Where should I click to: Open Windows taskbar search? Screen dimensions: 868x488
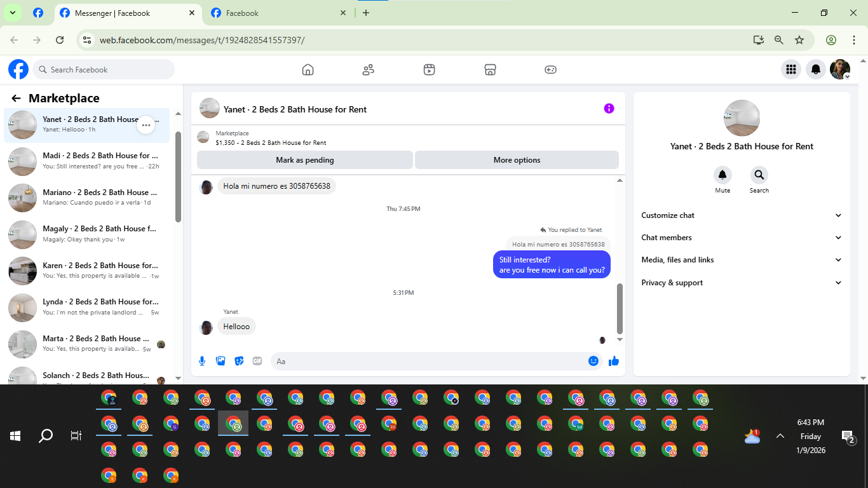[x=46, y=436]
